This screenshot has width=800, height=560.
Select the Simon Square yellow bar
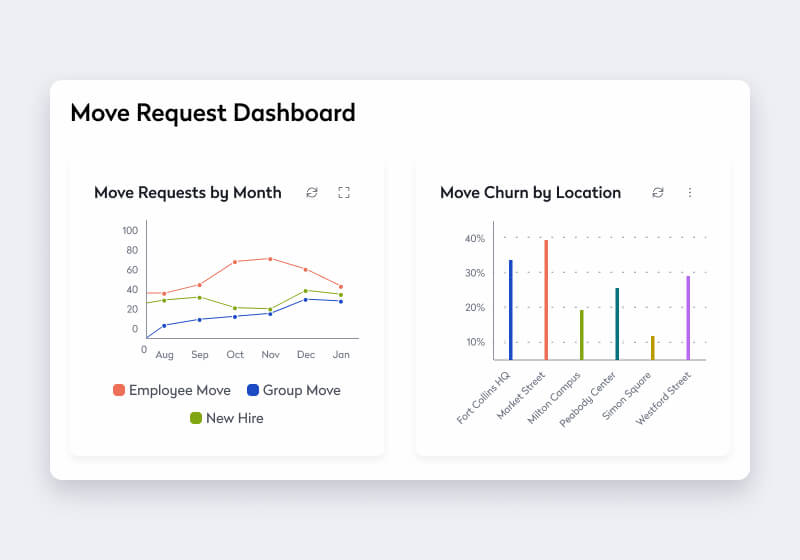[653, 348]
